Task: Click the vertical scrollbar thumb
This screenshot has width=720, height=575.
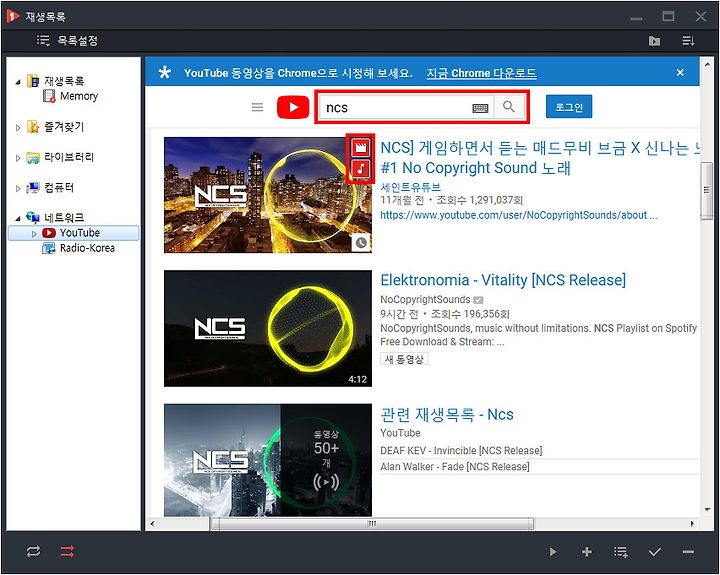Action: point(706,191)
